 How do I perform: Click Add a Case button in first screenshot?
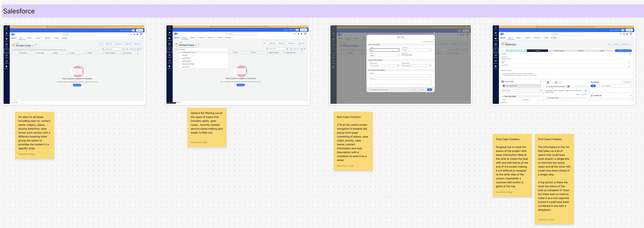tap(77, 85)
